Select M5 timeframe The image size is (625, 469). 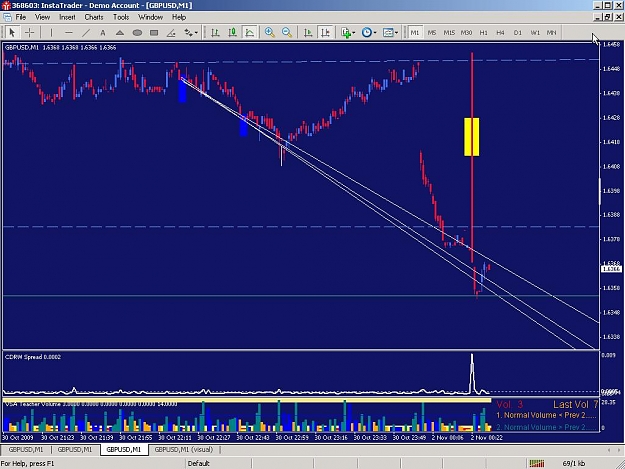[432, 33]
